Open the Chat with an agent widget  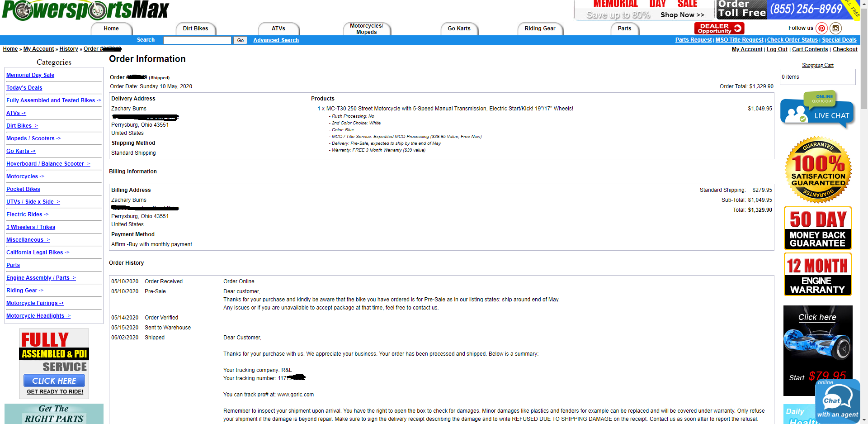click(x=838, y=401)
